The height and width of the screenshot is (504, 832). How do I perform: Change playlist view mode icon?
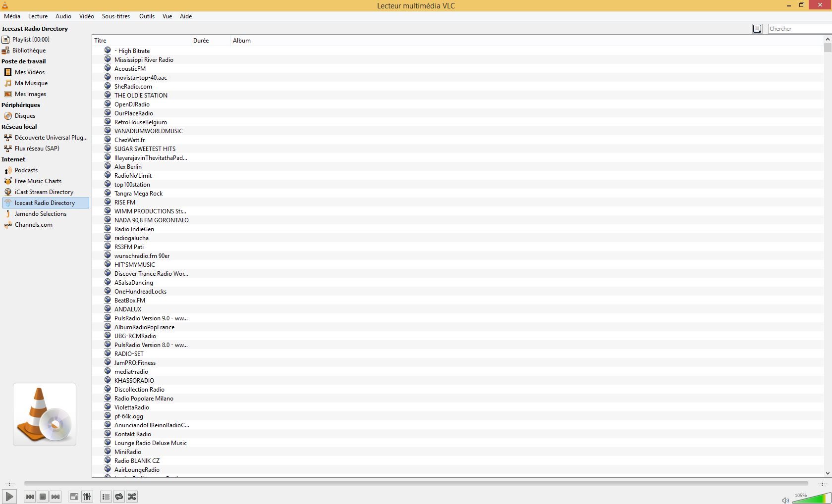(x=757, y=29)
